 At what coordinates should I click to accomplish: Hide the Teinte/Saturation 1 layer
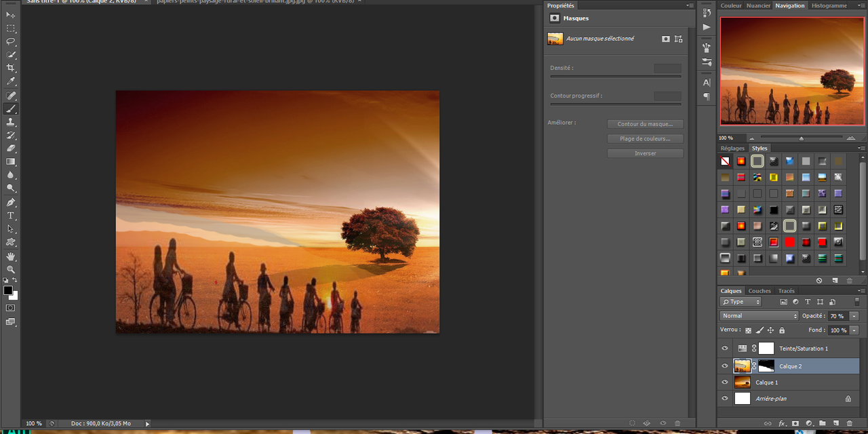click(x=725, y=349)
